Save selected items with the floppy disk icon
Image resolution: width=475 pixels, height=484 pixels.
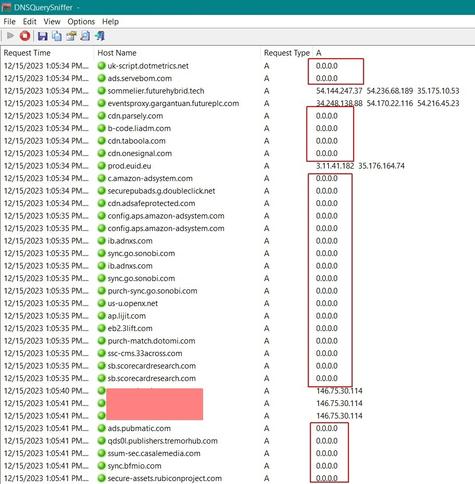coord(42,36)
